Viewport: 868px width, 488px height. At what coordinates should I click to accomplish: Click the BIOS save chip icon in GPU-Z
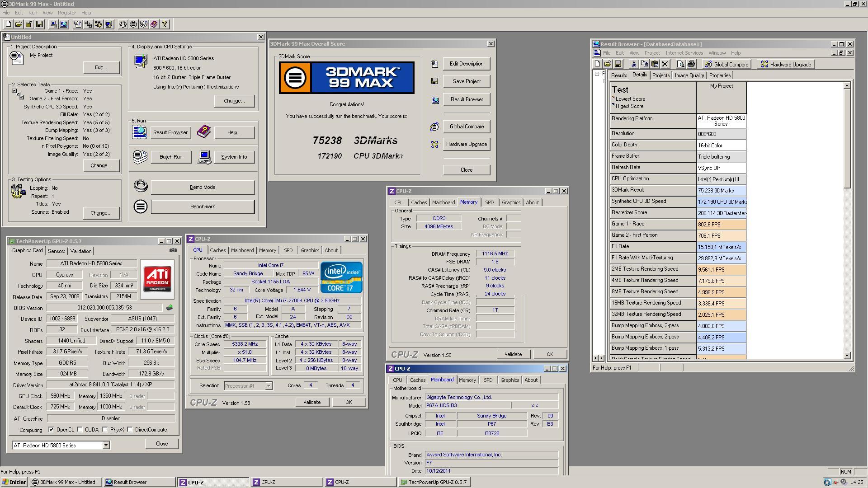[170, 308]
